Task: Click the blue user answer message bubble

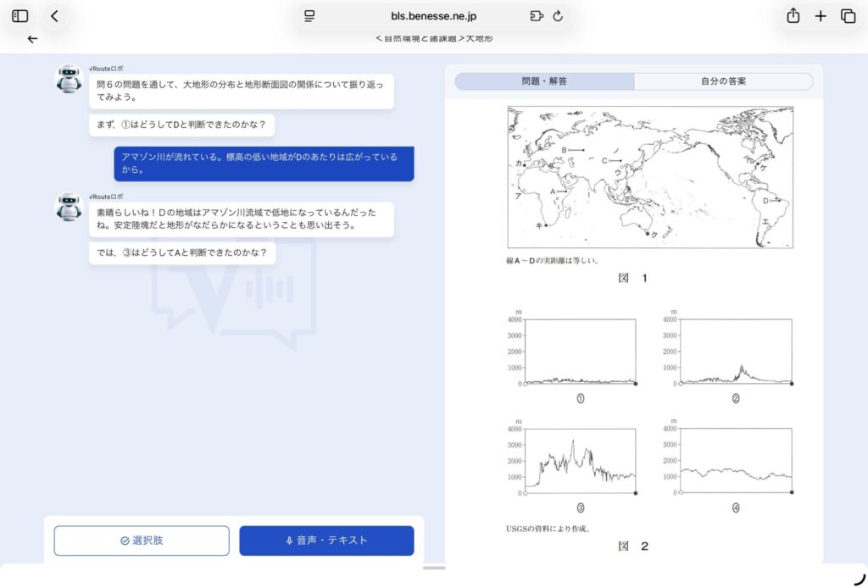Action: 264,164
